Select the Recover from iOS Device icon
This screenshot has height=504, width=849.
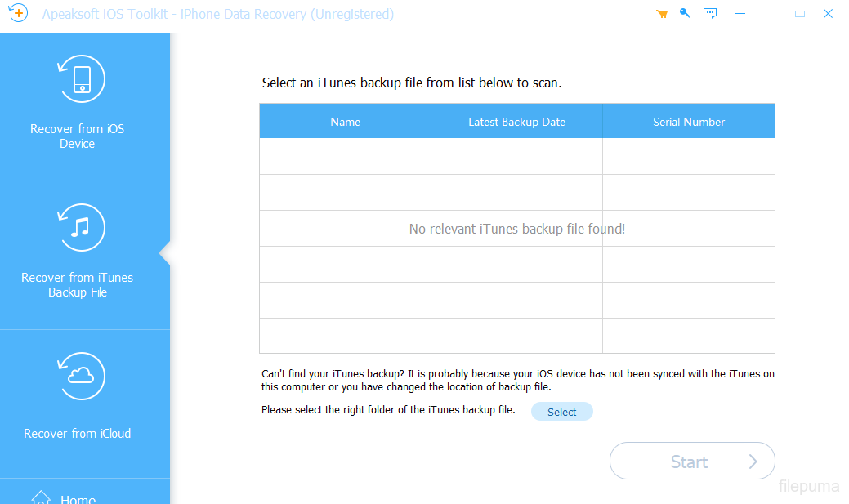[x=81, y=79]
